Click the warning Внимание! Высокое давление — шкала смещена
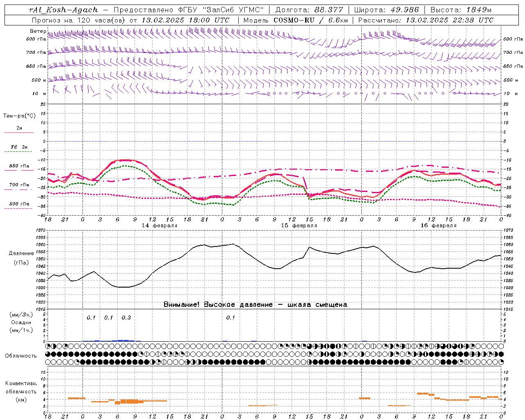The height and width of the screenshot is (420, 525). (256, 304)
